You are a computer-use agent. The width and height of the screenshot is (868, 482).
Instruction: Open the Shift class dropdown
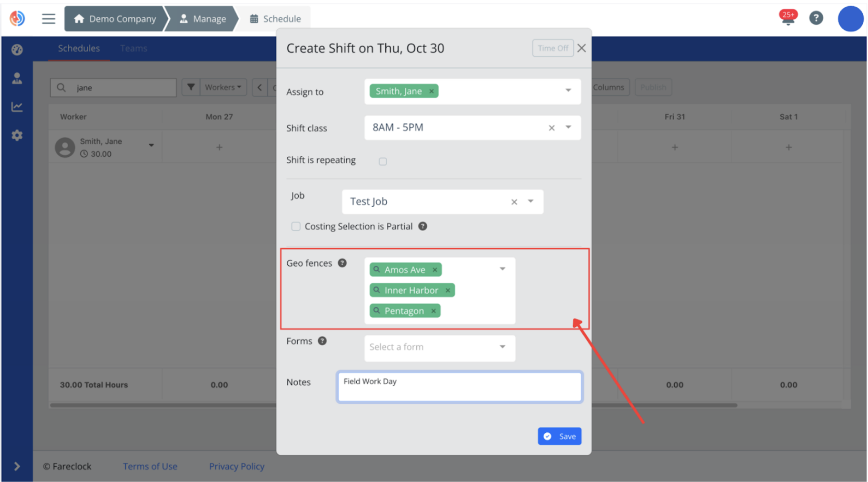coord(568,127)
